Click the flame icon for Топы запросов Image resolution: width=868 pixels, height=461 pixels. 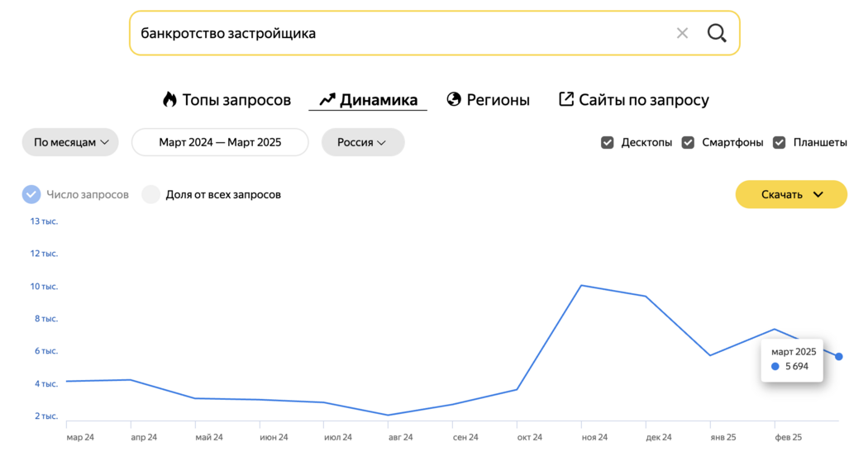click(x=169, y=100)
